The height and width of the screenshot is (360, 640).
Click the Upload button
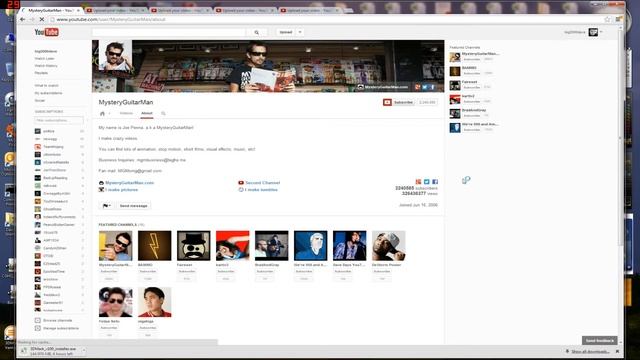[286, 32]
